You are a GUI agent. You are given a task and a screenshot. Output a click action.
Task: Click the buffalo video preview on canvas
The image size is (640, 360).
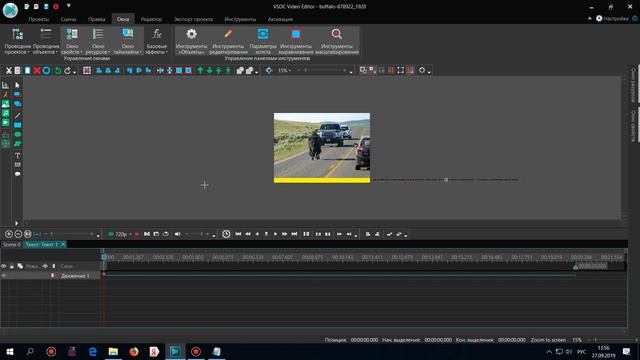[322, 148]
